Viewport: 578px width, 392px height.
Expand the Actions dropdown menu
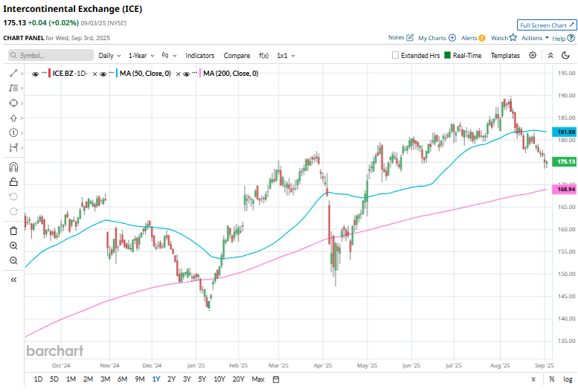tap(535, 38)
